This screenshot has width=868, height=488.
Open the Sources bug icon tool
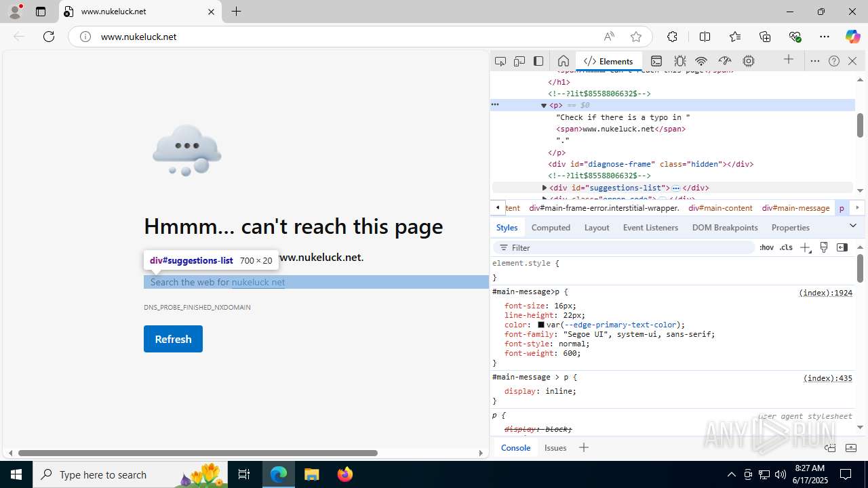coord(679,61)
